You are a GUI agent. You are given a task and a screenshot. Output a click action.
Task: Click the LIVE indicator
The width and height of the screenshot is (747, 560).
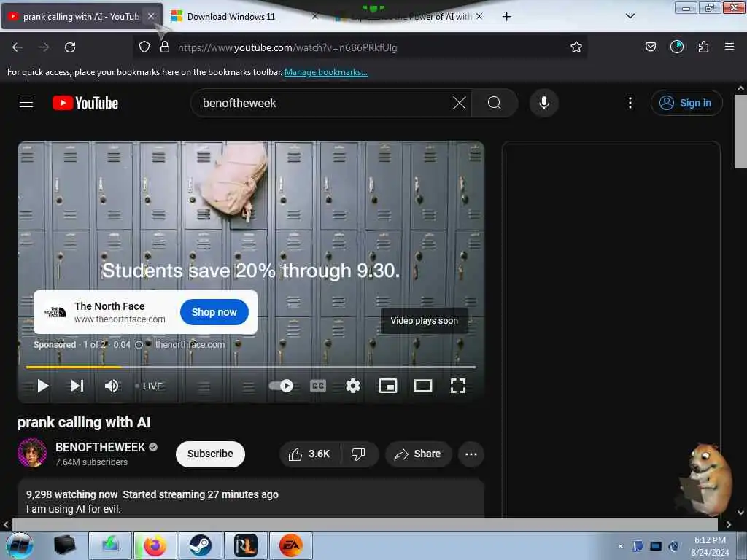[x=149, y=386]
